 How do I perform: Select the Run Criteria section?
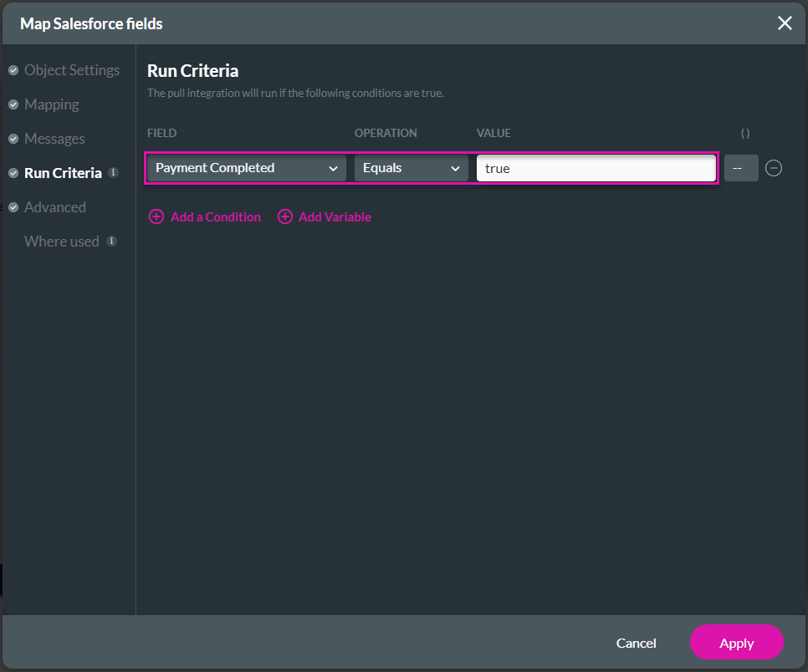tap(63, 173)
